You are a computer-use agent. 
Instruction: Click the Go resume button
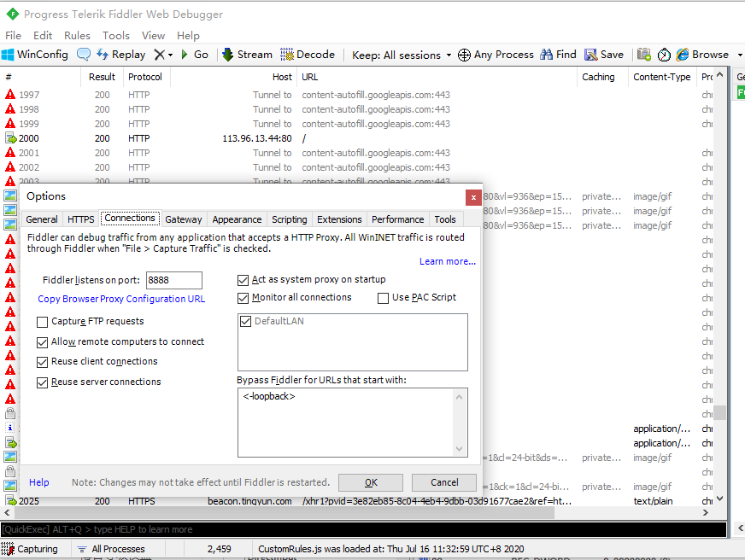195,55
